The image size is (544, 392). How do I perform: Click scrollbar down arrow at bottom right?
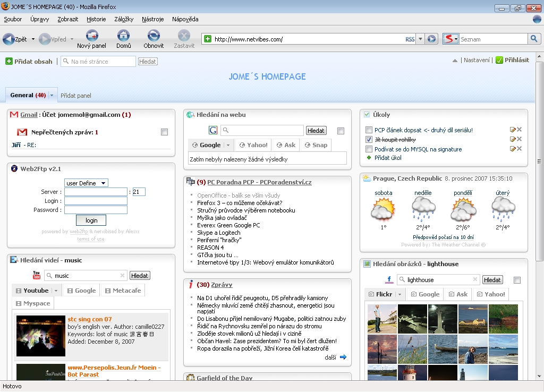pyautogui.click(x=539, y=377)
